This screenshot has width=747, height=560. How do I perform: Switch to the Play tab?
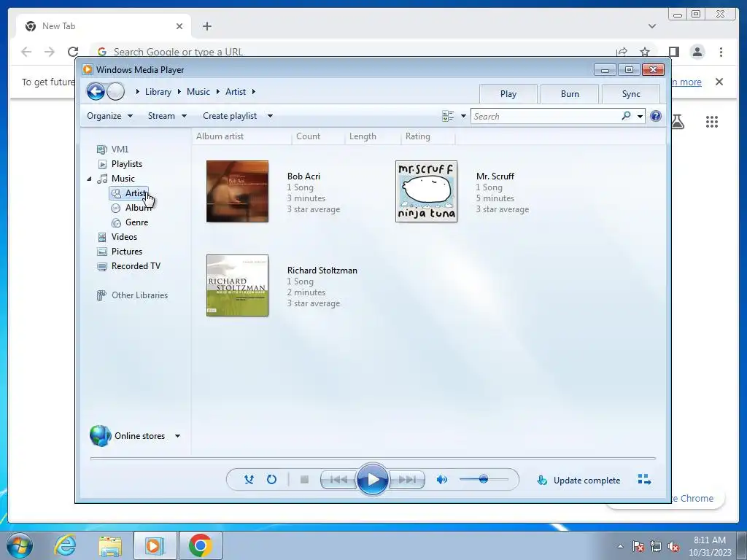[508, 94]
